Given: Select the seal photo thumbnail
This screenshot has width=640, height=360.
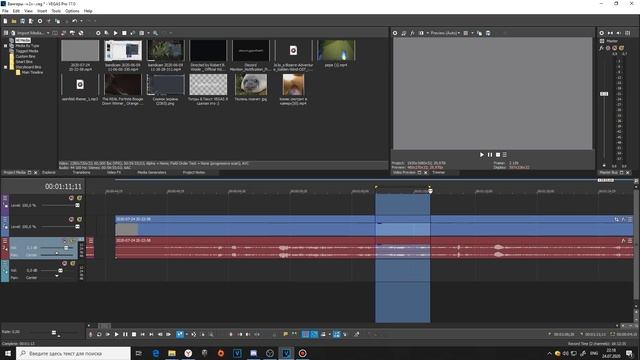Looking at the screenshot, I should point(251,84).
